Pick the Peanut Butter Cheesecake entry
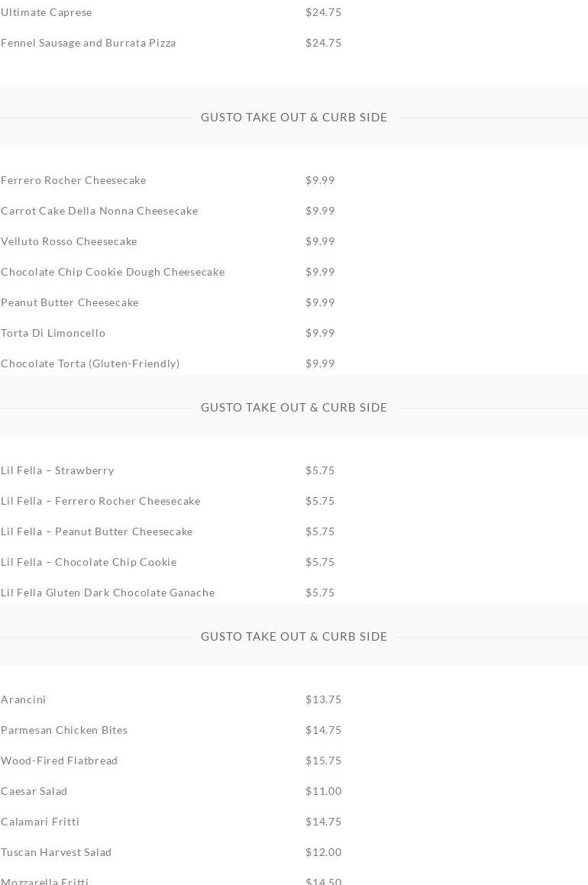 click(69, 302)
